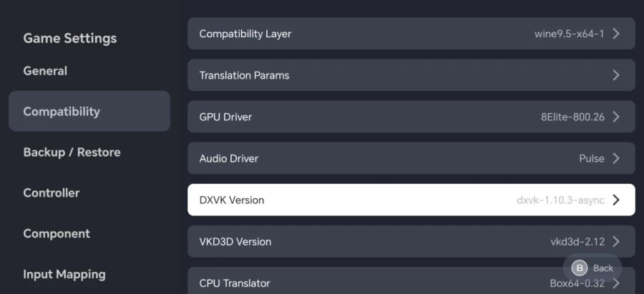Open the Box64-0.32 CPU translator choice
The width and height of the screenshot is (644, 294).
click(x=577, y=283)
